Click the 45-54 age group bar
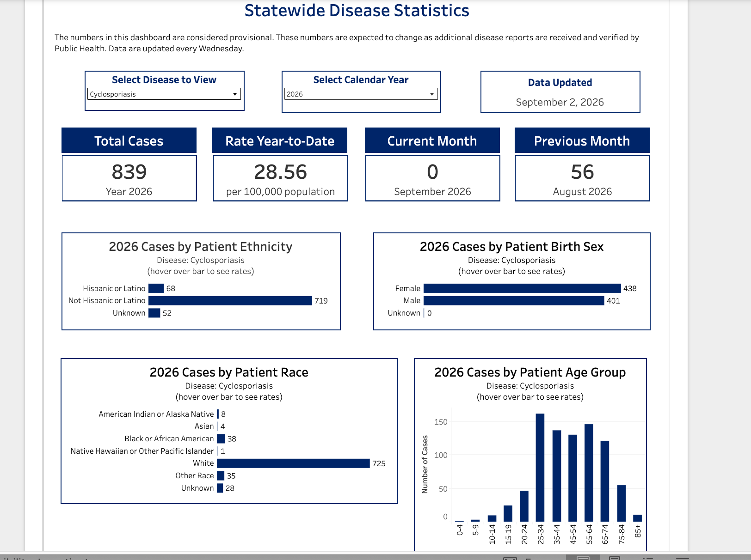The image size is (751, 560). (x=572, y=478)
